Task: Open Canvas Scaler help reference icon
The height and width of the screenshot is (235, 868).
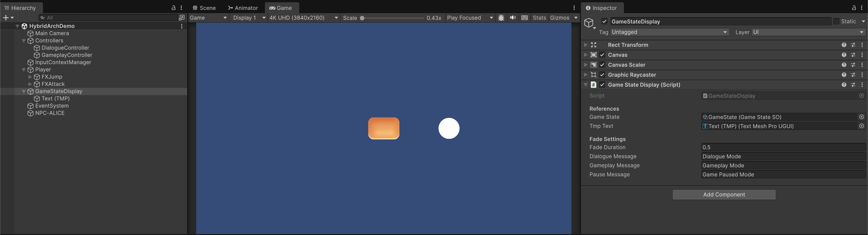Action: [x=844, y=65]
